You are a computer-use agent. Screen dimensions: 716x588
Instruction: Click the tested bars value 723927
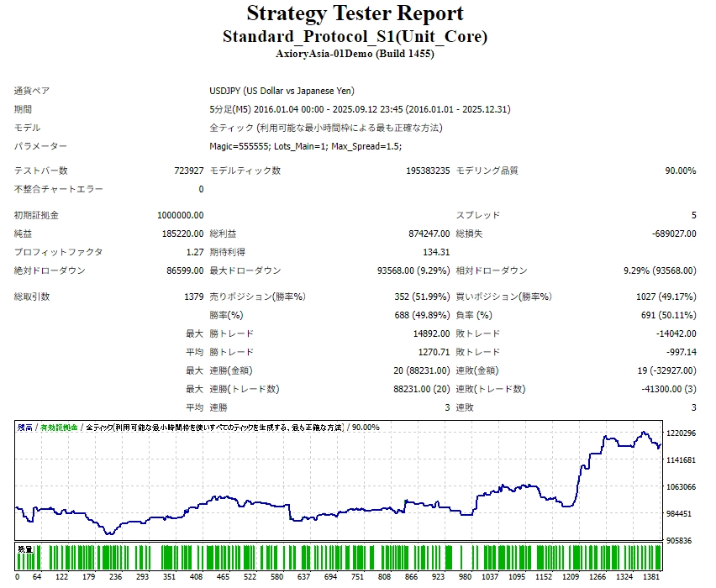188,171
